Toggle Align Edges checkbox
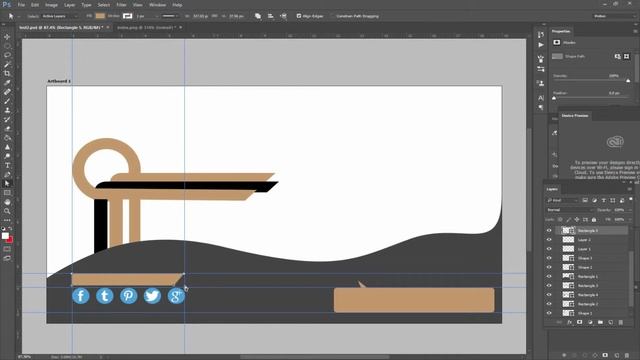Image resolution: width=640 pixels, height=360 pixels. [x=299, y=16]
